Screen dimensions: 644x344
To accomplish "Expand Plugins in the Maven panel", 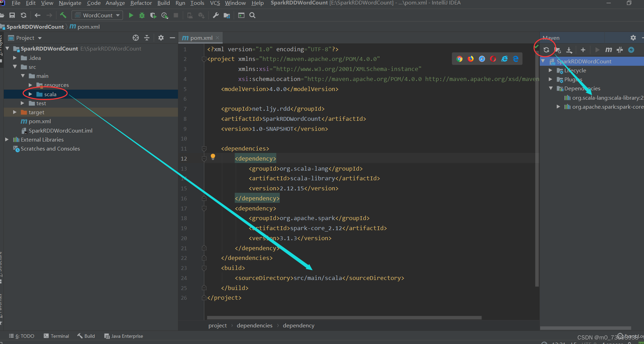I will click(x=551, y=79).
